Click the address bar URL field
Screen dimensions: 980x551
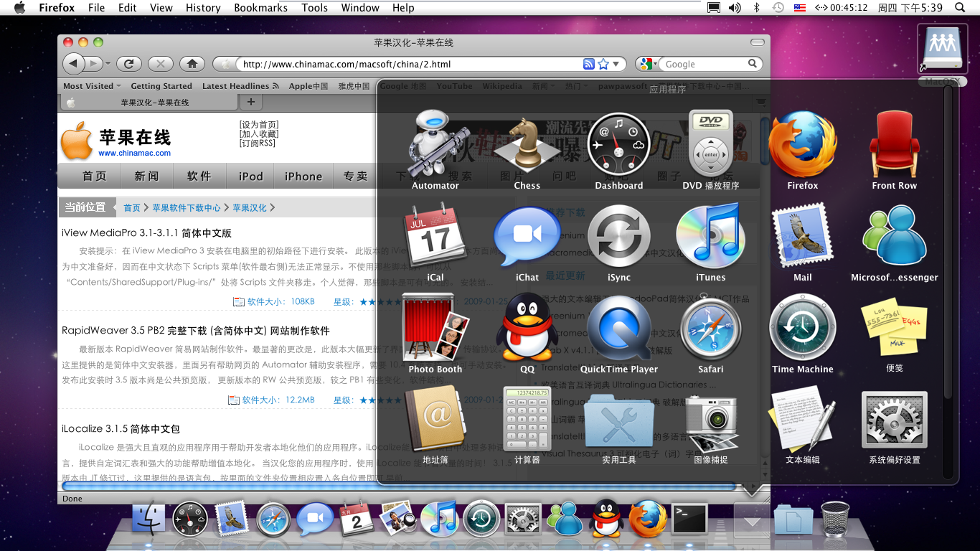(x=410, y=64)
